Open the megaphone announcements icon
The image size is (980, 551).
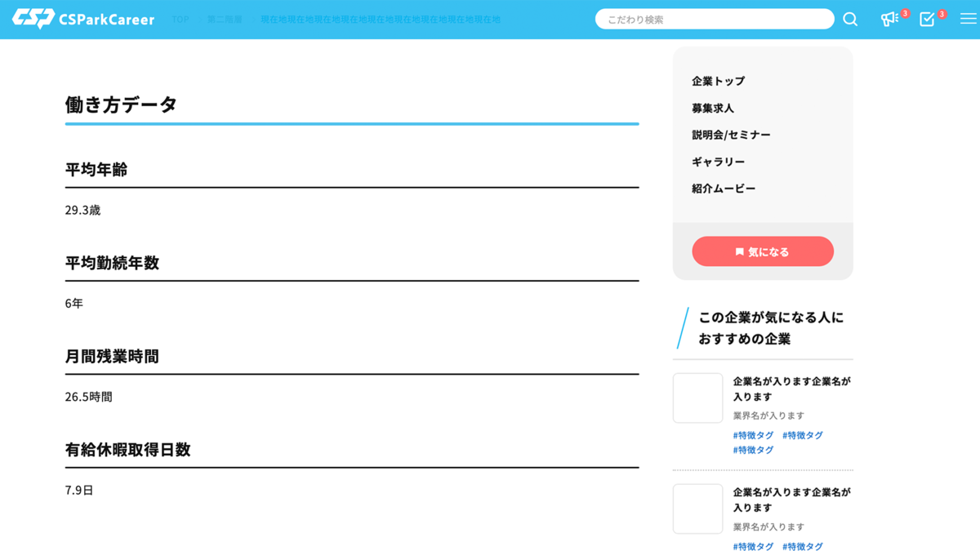tap(889, 19)
